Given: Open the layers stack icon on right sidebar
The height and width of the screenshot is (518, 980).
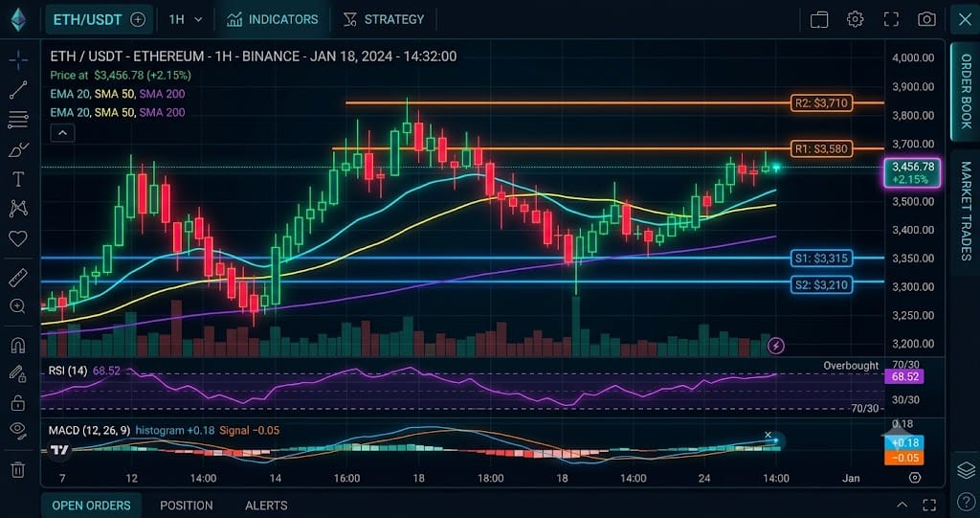Looking at the screenshot, I should click(x=966, y=469).
